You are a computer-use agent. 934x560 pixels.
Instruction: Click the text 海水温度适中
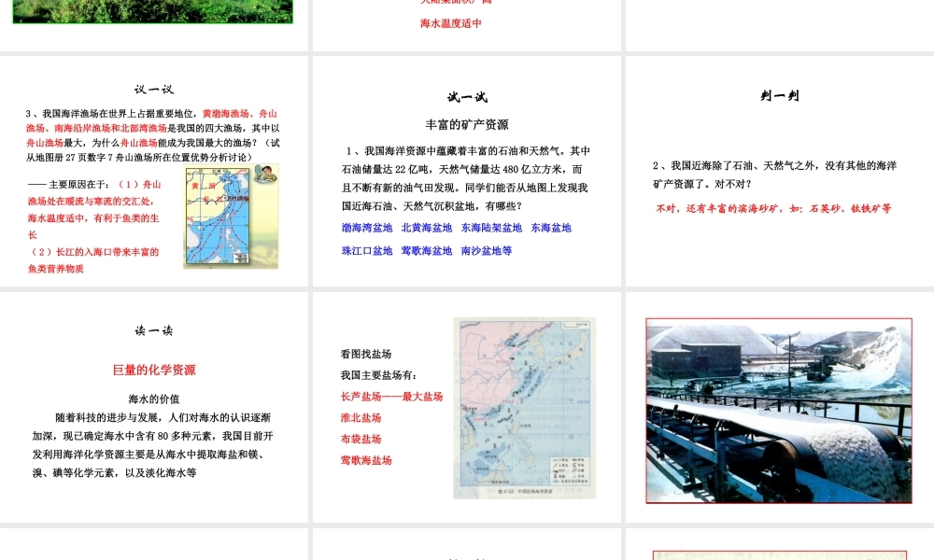point(451,23)
